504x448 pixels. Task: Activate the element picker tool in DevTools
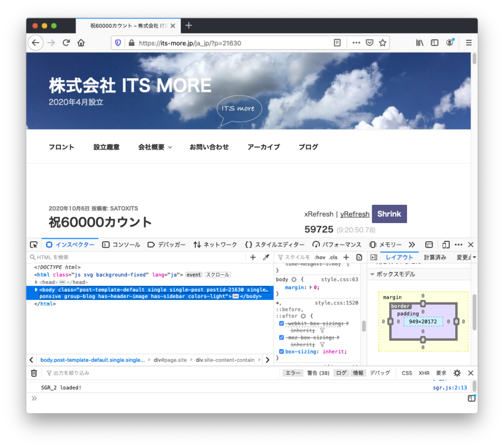(x=33, y=245)
